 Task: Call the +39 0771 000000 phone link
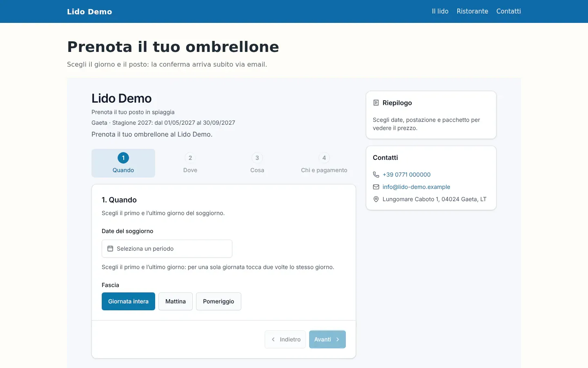pyautogui.click(x=407, y=175)
